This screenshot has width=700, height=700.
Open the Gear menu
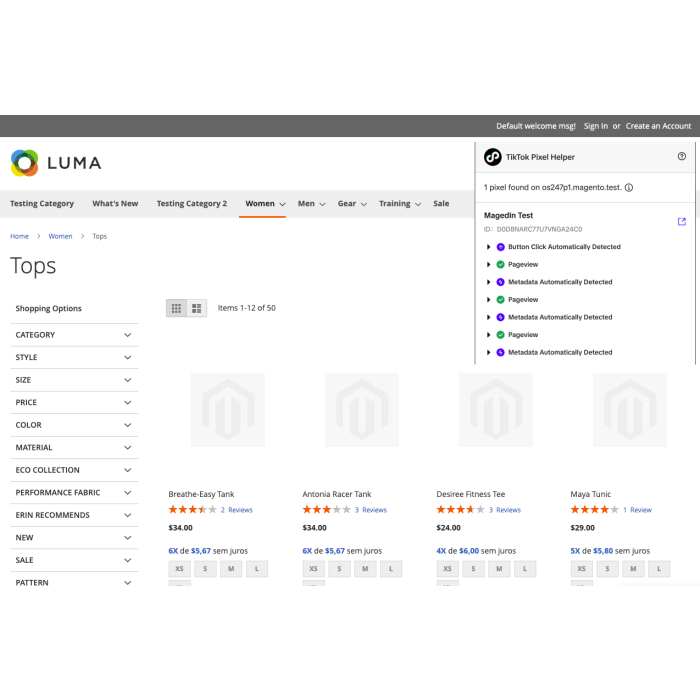(352, 204)
